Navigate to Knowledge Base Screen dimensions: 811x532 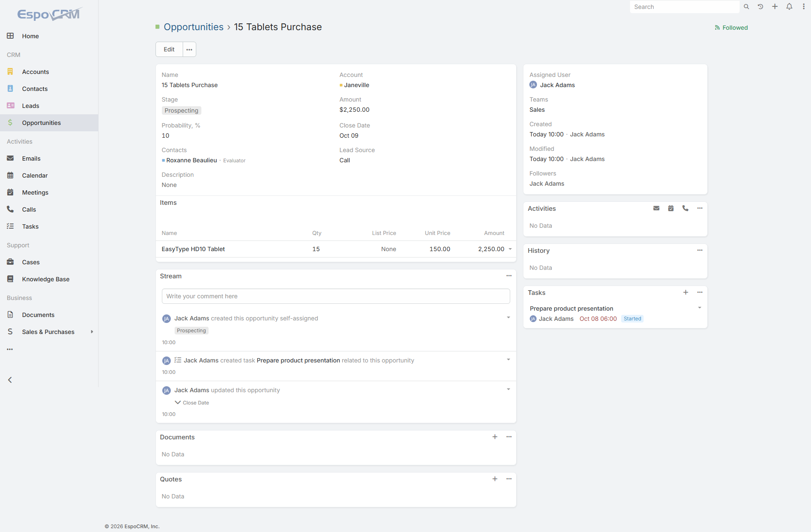tap(46, 279)
